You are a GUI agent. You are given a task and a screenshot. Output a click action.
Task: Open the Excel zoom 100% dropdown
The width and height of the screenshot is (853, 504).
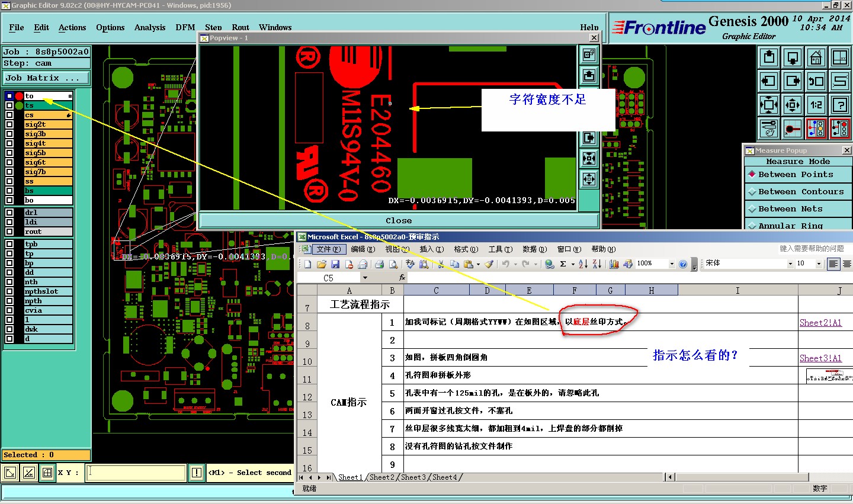tap(672, 264)
